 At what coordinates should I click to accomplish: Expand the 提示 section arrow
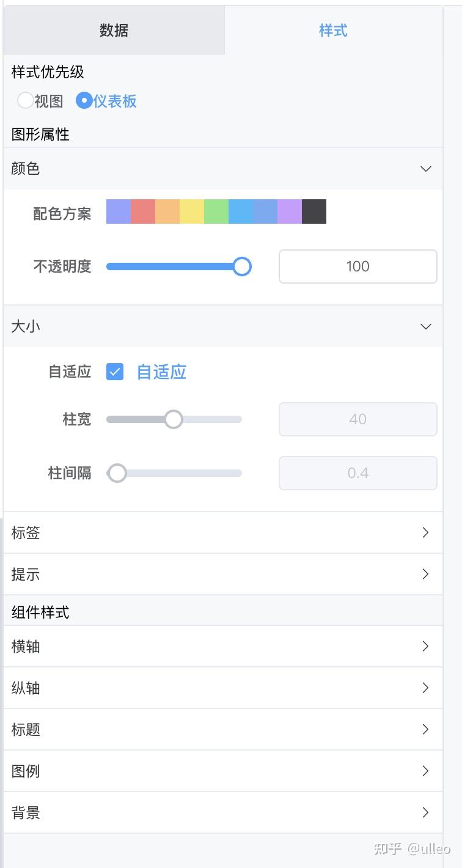(x=426, y=574)
